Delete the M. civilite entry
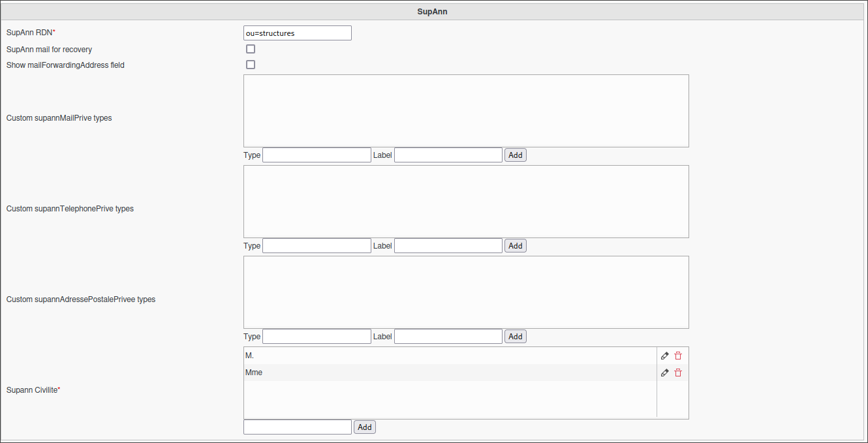This screenshot has width=868, height=443. pos(678,356)
